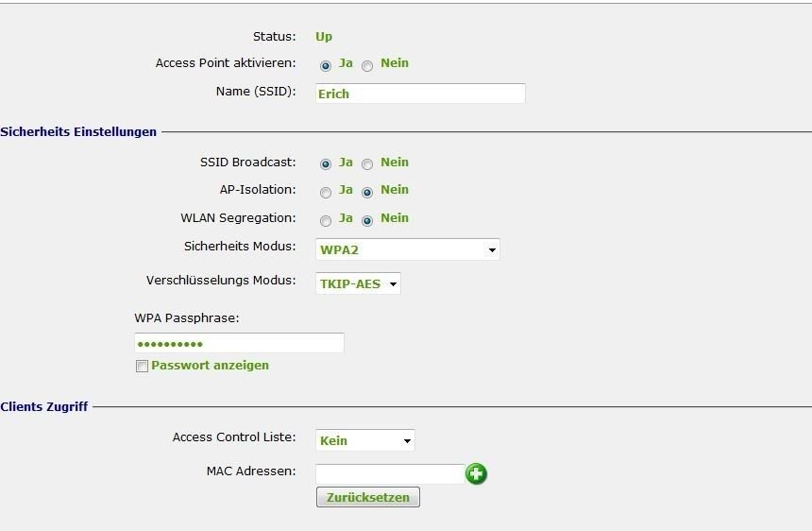Click the Access Point aktivieren label
This screenshot has width=812, height=531.
(226, 62)
